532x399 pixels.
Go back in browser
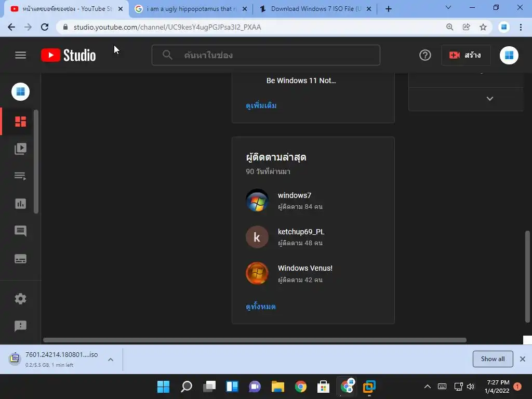point(11,27)
